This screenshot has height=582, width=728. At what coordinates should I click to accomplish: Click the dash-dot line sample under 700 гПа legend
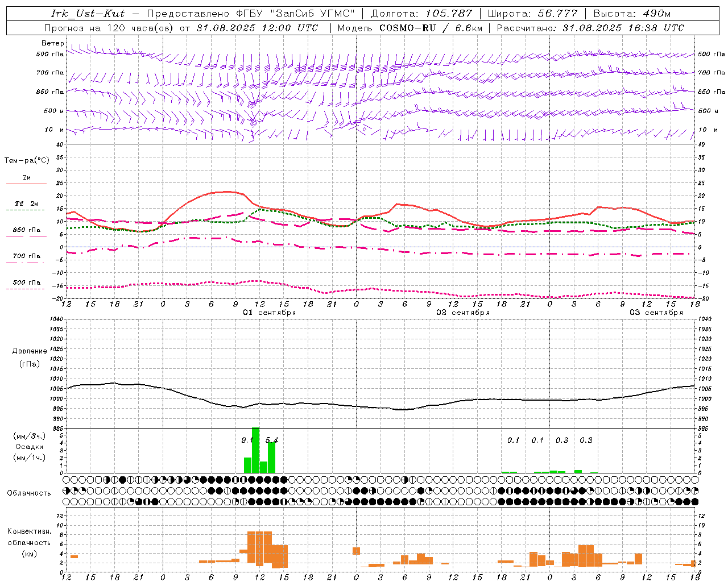[26, 263]
